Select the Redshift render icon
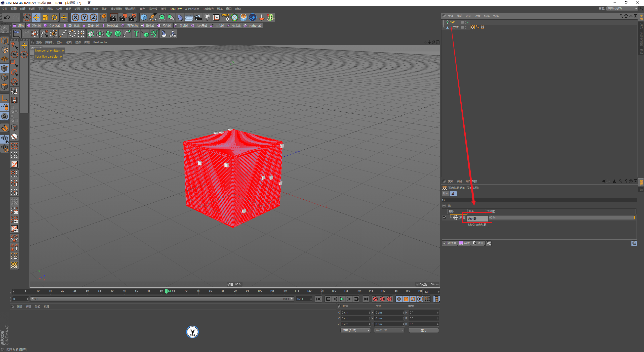This screenshot has width=644, height=352. pyautogui.click(x=262, y=17)
